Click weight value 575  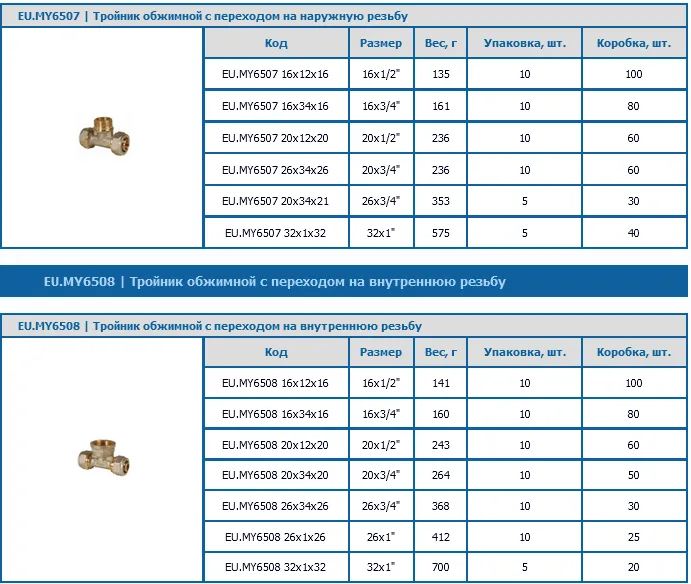441,233
